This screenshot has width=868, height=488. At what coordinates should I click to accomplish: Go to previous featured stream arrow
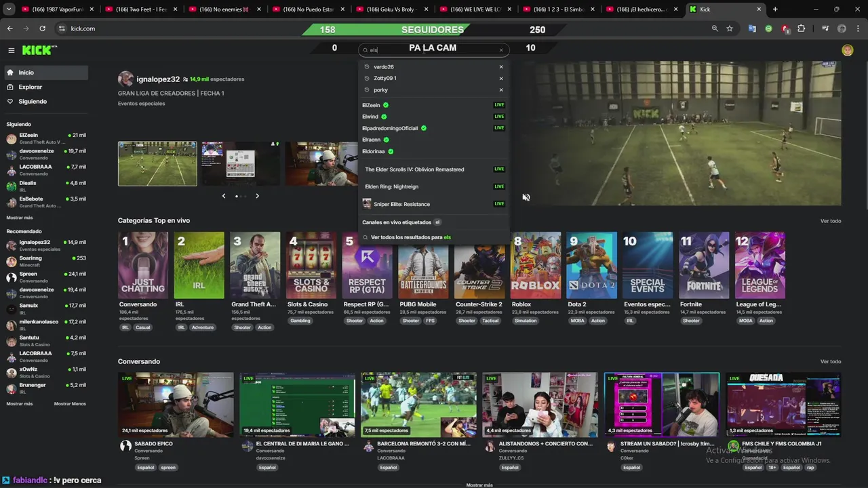pos(224,196)
